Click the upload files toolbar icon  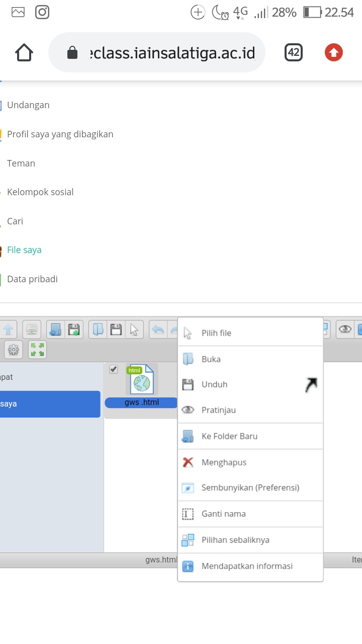coord(74,330)
